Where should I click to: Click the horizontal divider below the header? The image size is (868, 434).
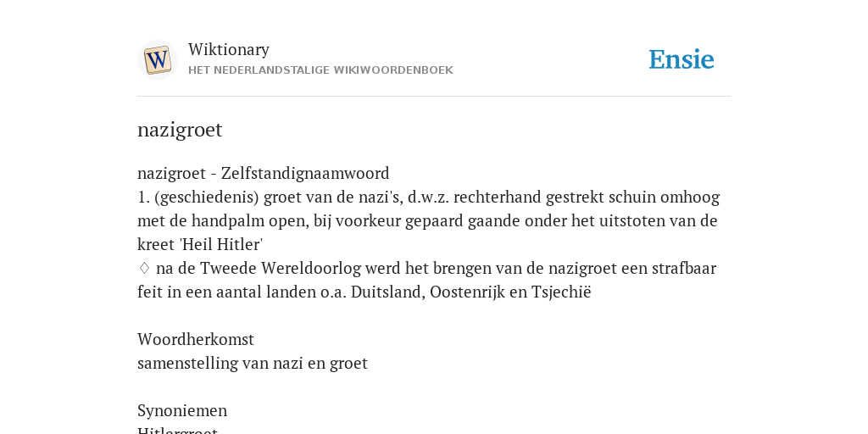coord(434,97)
